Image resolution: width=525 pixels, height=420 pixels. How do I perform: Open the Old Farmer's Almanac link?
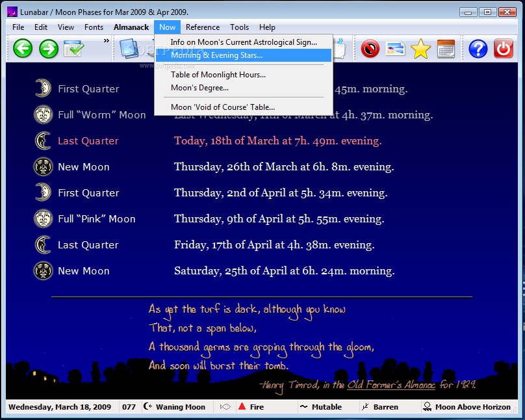391,385
